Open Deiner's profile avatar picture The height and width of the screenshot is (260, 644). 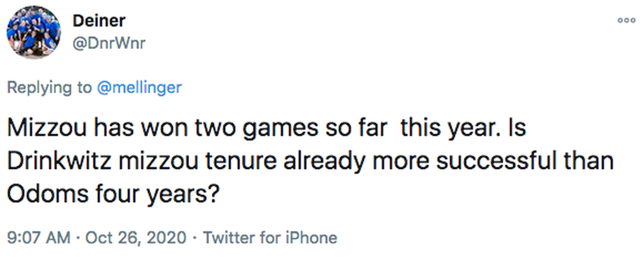[x=33, y=32]
